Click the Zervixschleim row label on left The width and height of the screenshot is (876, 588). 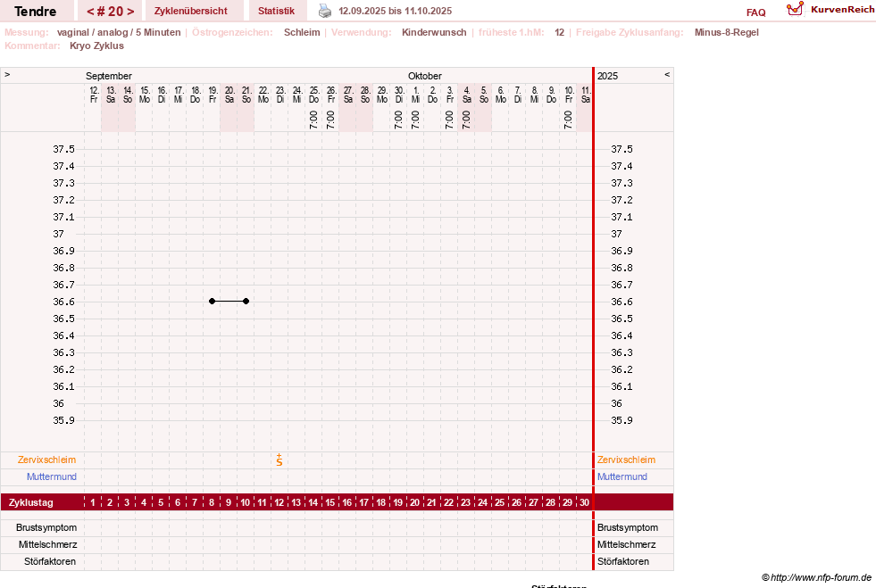47,460
